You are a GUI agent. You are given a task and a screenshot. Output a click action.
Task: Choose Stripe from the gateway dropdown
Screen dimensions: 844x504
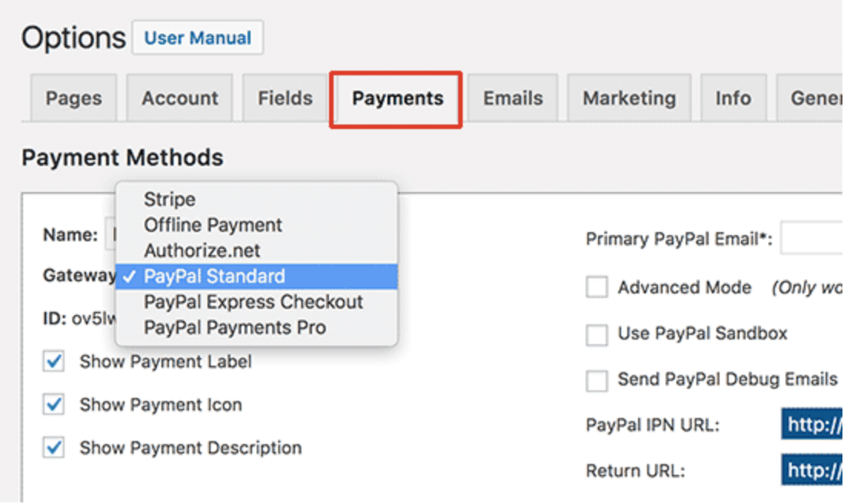coord(170,199)
